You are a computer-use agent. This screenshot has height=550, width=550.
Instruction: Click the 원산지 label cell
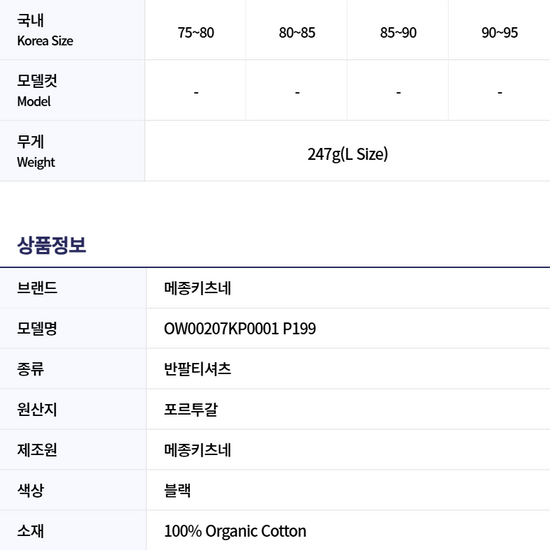73,409
